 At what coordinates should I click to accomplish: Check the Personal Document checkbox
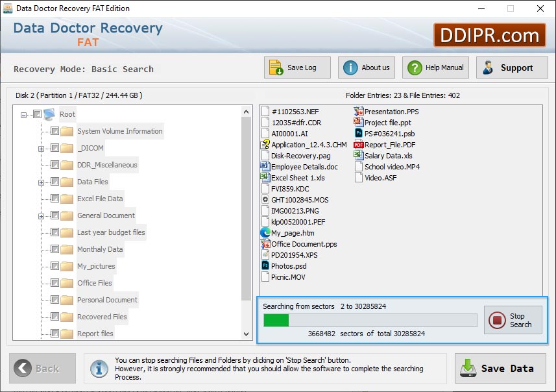[54, 300]
